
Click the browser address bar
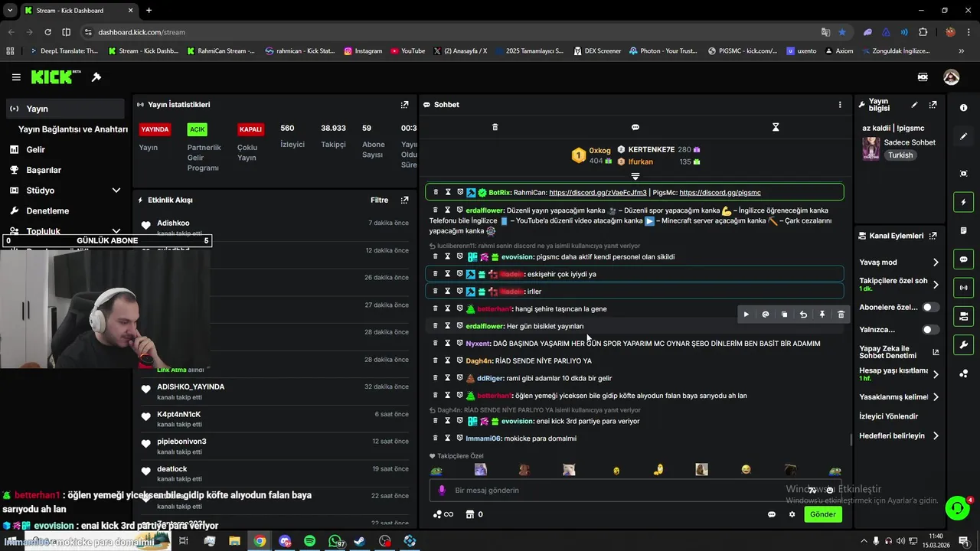448,32
